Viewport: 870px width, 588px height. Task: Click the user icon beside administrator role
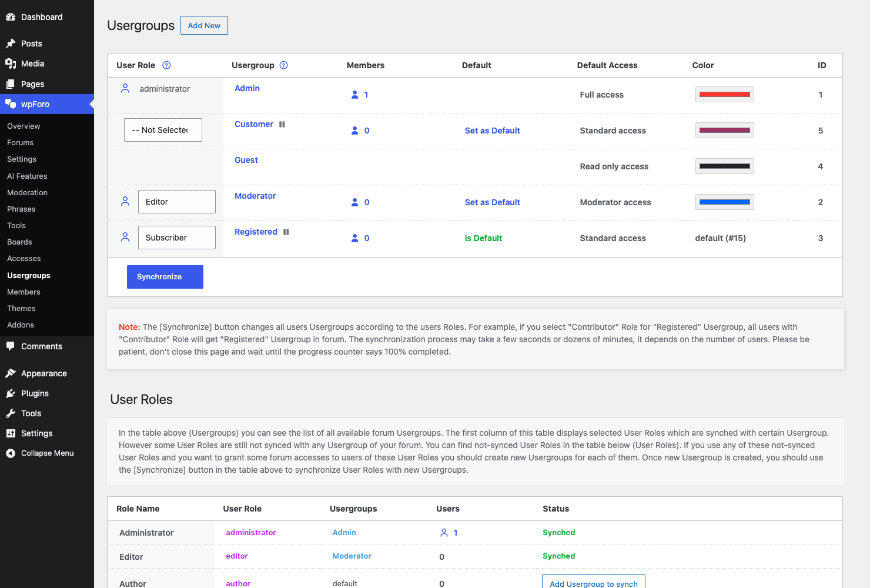click(125, 88)
